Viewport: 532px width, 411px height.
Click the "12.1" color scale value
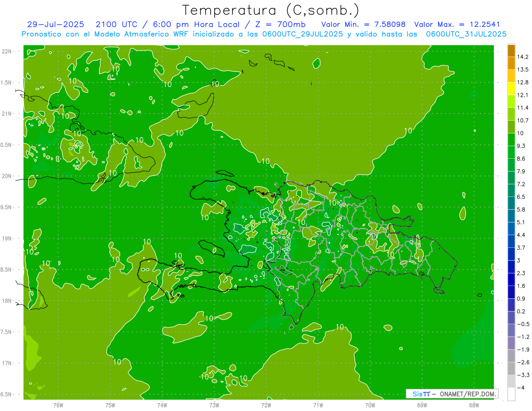(x=523, y=95)
